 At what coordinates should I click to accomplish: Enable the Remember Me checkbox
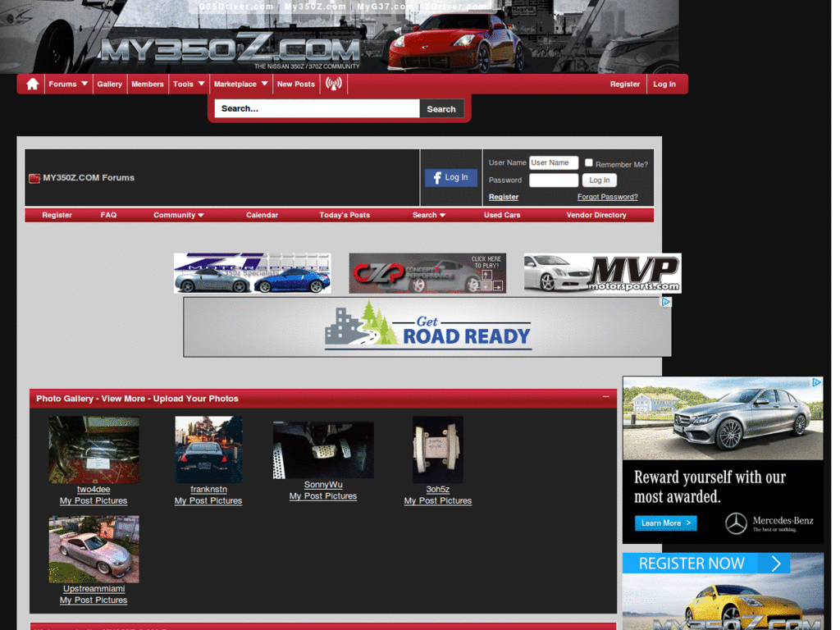[x=588, y=163]
